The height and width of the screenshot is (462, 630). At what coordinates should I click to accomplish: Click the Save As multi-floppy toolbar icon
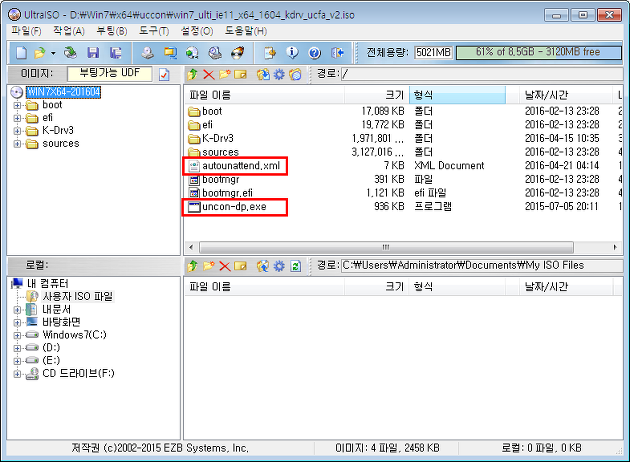[x=116, y=53]
